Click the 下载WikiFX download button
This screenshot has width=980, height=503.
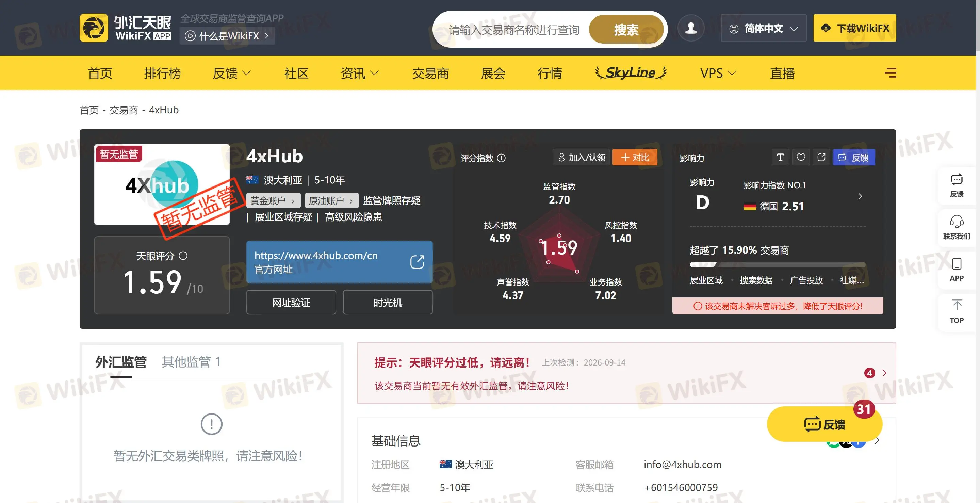(x=854, y=28)
